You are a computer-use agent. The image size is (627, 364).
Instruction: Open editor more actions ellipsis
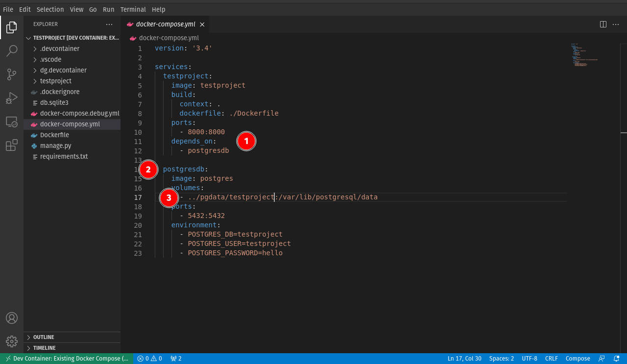616,24
